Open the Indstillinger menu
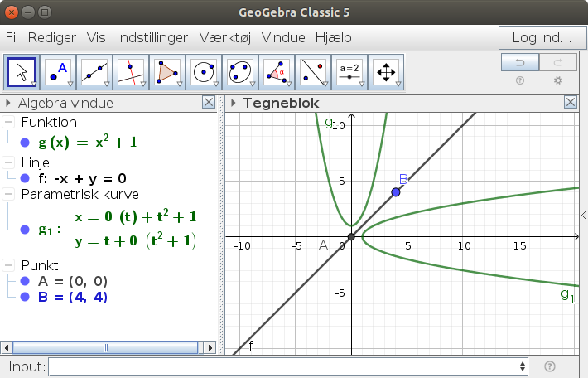 coord(152,37)
